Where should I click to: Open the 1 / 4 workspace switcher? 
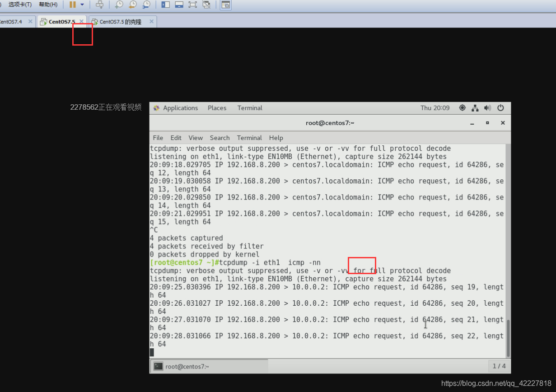499,366
